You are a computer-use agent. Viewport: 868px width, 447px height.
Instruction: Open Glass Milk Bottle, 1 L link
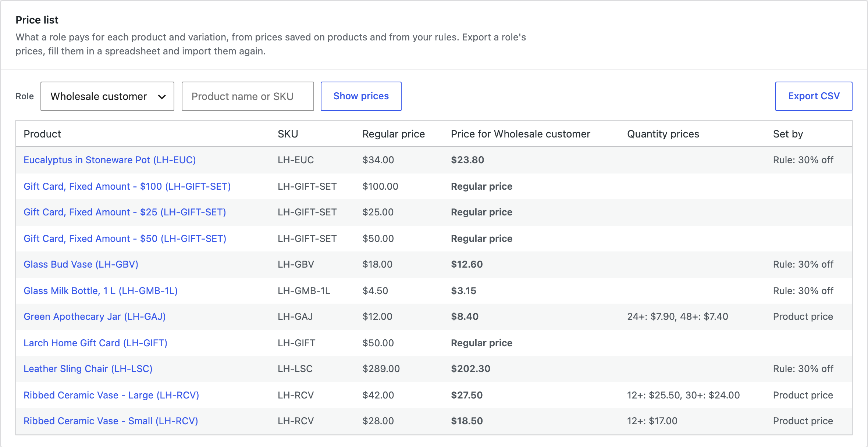point(100,291)
